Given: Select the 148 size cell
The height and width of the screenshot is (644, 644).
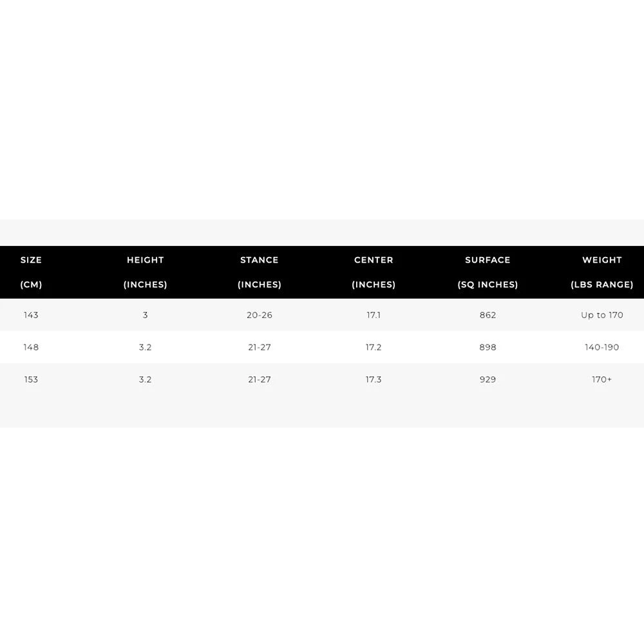Looking at the screenshot, I should (31, 347).
